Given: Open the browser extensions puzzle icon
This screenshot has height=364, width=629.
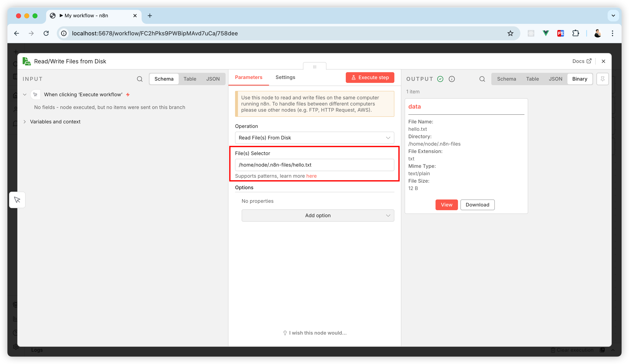Looking at the screenshot, I should pos(575,33).
